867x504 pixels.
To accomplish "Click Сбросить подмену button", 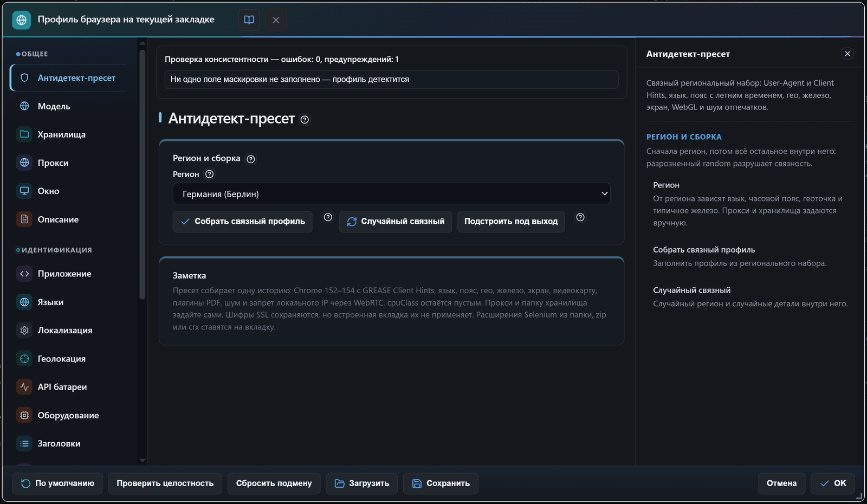I will tap(274, 483).
